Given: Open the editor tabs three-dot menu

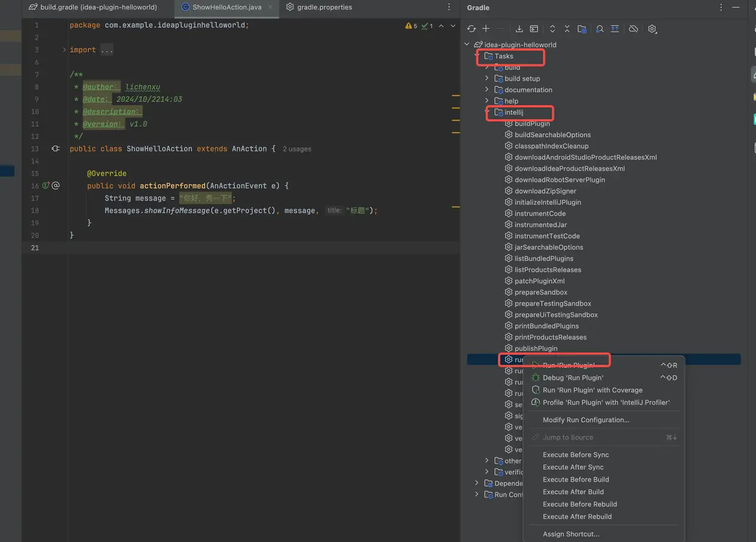Looking at the screenshot, I should [450, 8].
